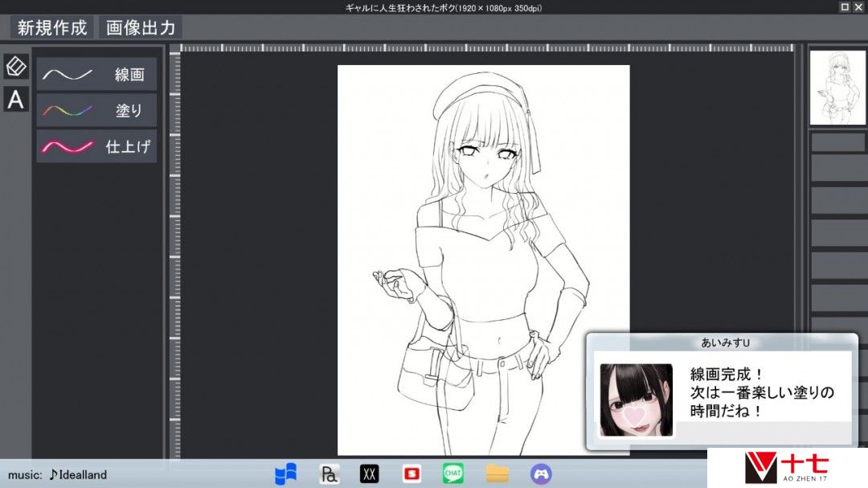The height and width of the screenshot is (488, 868).
Task: Choose the 線画 line art brush
Action: (96, 74)
